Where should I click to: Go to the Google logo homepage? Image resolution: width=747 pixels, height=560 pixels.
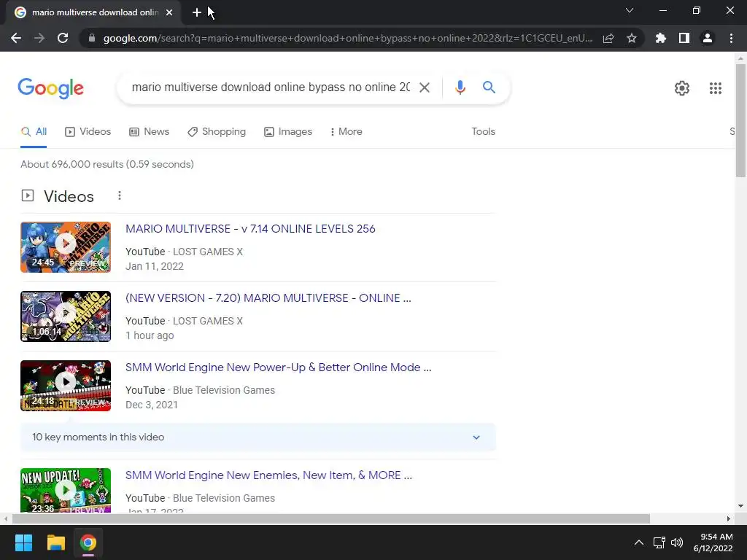click(x=50, y=88)
